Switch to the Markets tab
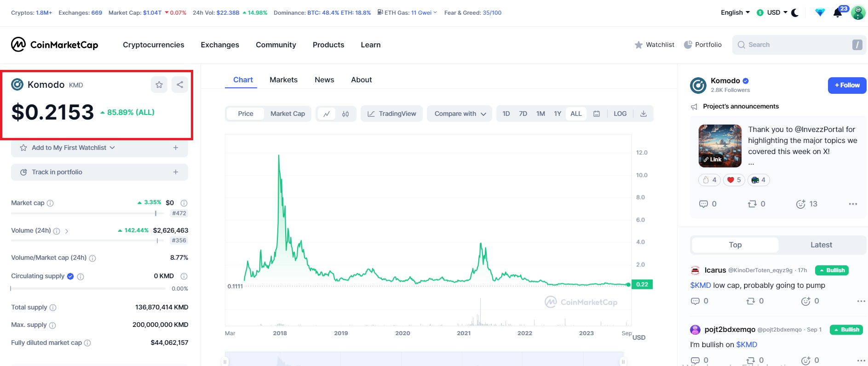The height and width of the screenshot is (366, 868). point(283,80)
